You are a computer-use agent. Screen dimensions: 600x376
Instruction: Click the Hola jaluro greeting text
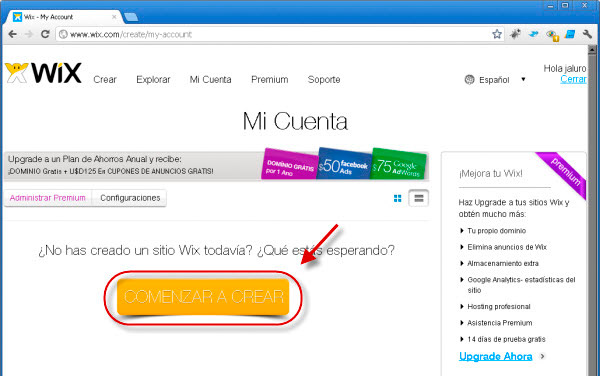coord(565,68)
